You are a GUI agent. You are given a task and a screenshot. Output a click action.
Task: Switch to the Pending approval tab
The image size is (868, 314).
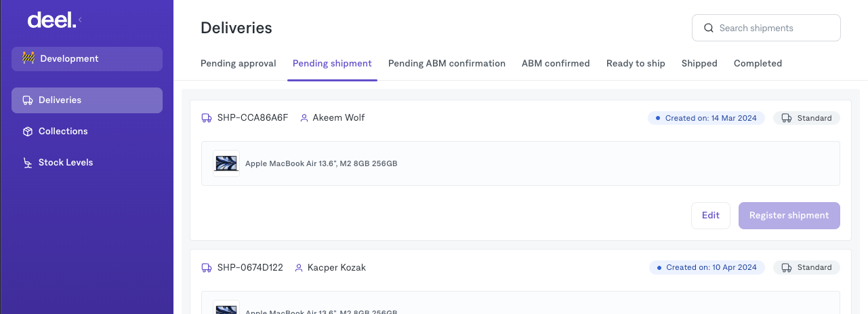tap(238, 64)
